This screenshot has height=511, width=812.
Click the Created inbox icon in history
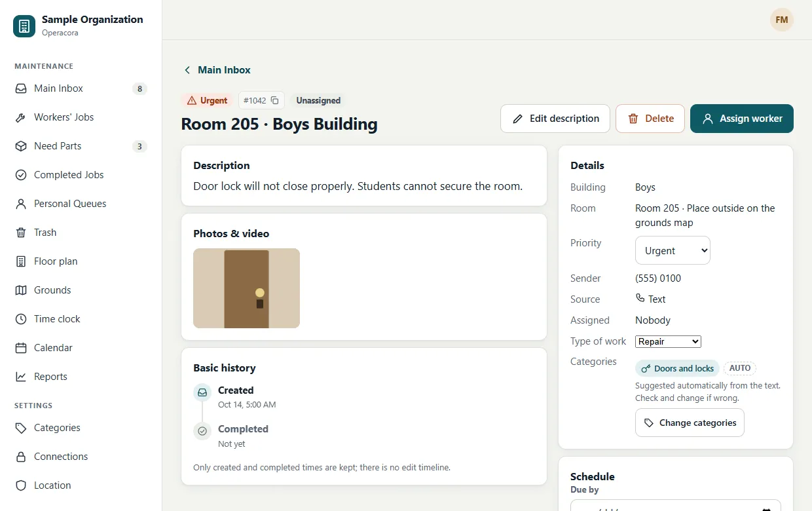pos(202,392)
